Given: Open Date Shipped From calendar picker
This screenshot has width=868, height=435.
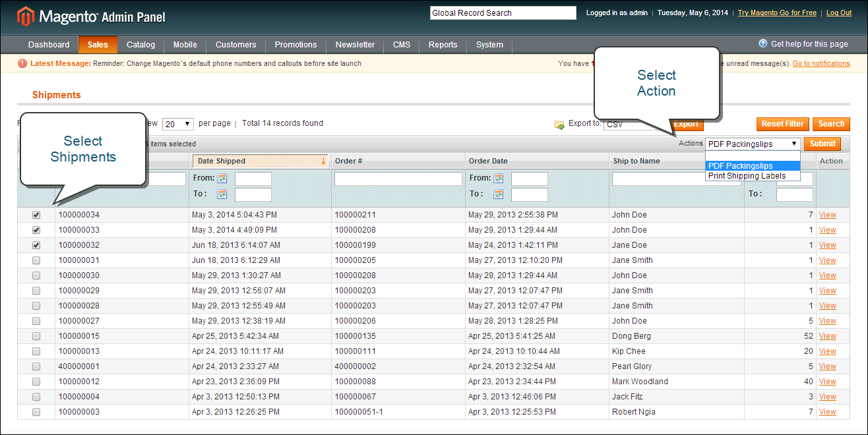Looking at the screenshot, I should coord(222,179).
